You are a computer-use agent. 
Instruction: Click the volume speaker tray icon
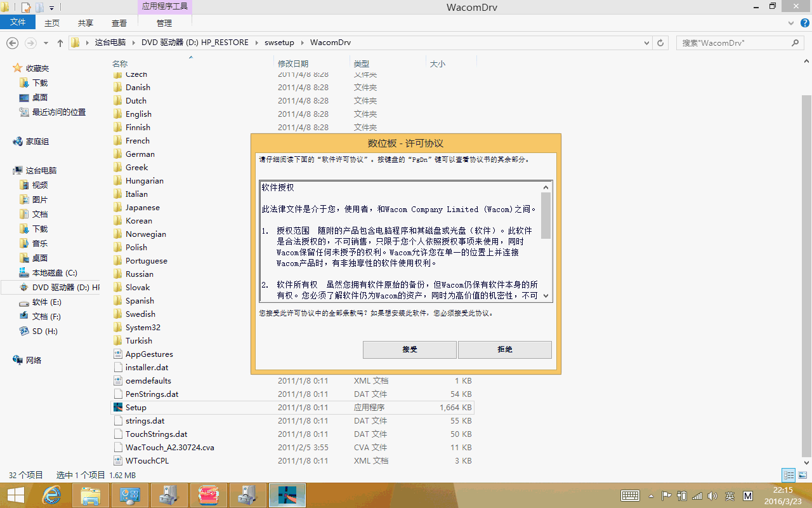pos(712,496)
